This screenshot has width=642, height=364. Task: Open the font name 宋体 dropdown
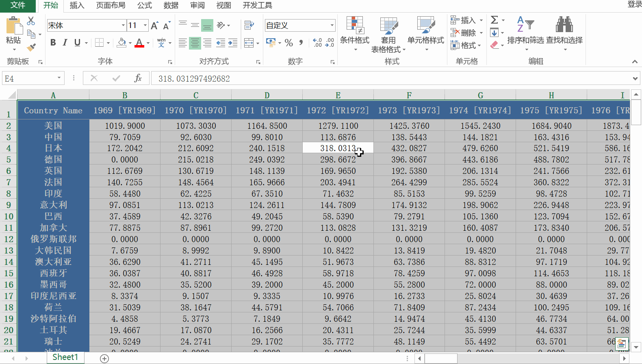click(123, 26)
